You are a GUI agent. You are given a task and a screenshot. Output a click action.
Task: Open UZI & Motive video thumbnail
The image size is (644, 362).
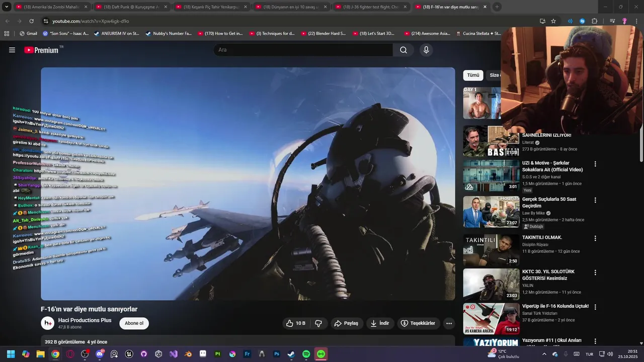tap(491, 176)
